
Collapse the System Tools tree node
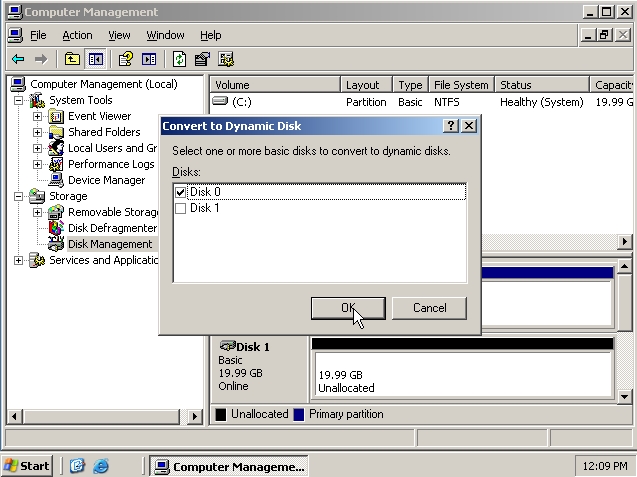pyautogui.click(x=18, y=100)
